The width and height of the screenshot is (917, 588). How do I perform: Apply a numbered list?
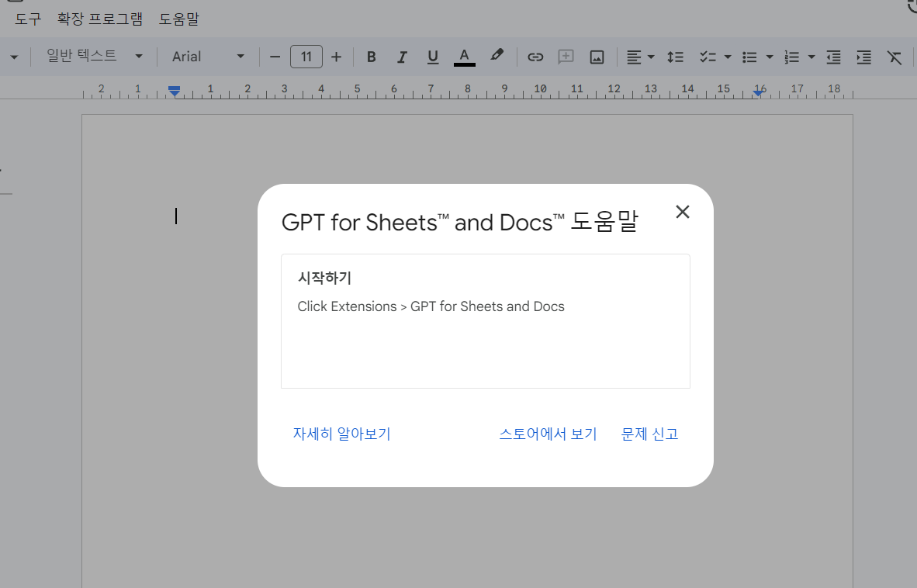[791, 57]
